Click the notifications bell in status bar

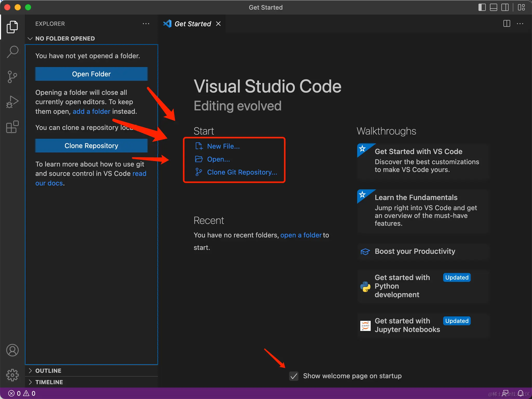pyautogui.click(x=521, y=393)
